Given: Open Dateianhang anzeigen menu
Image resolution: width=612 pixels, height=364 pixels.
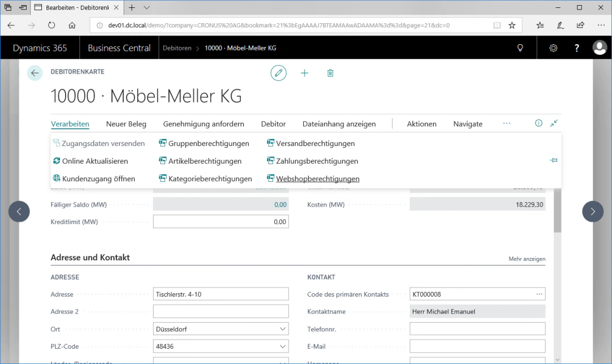Looking at the screenshot, I should coord(339,124).
